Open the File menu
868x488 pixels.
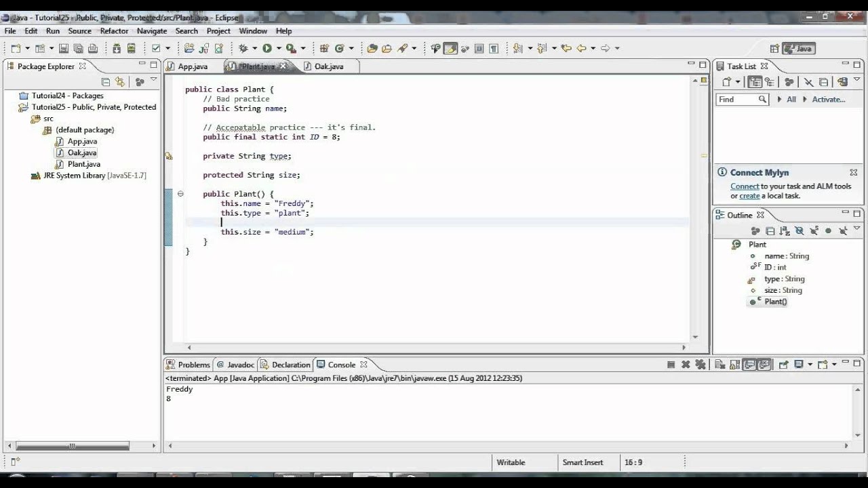coord(10,31)
